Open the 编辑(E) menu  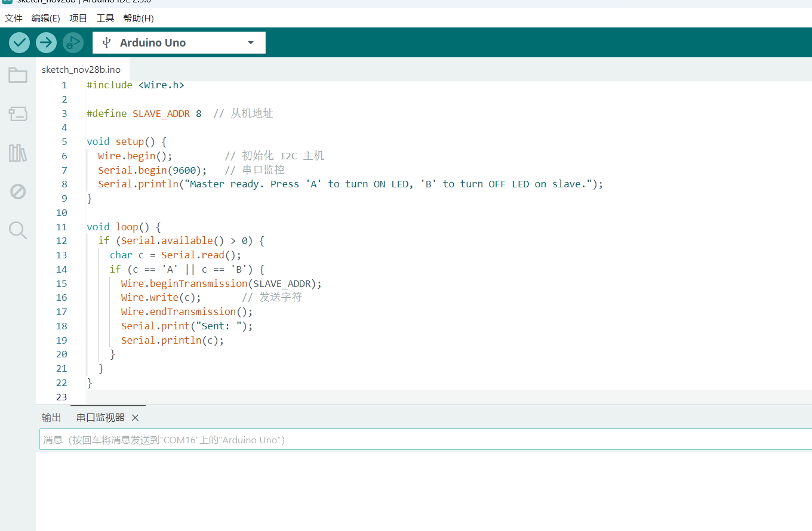click(x=46, y=18)
